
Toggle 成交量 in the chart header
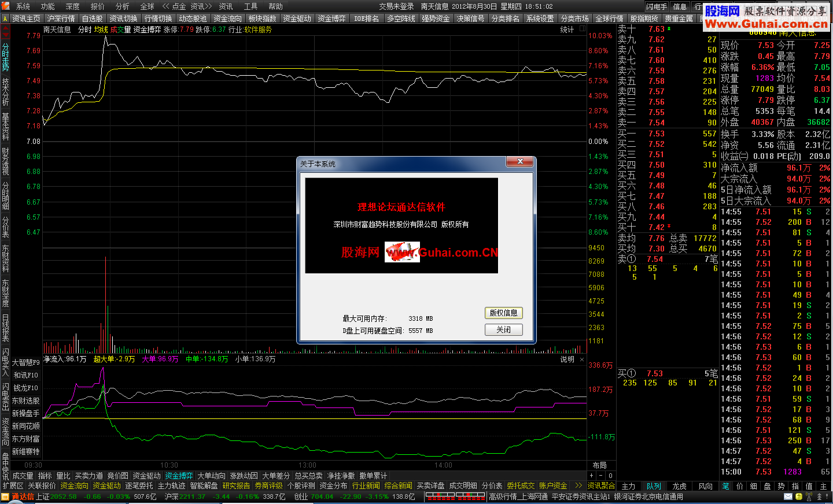(120, 29)
